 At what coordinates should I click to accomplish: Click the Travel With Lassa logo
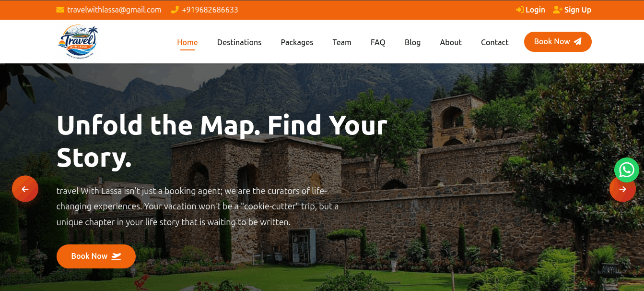point(78,42)
